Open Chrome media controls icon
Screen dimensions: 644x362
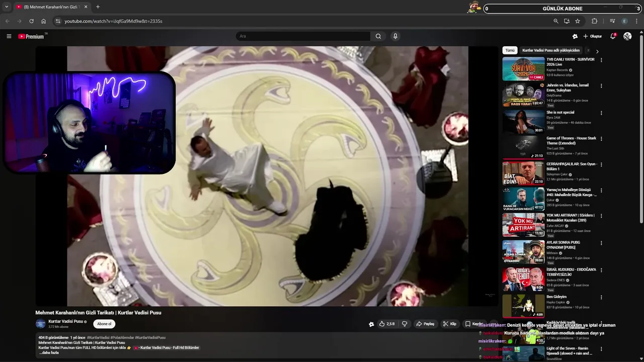[x=612, y=21]
